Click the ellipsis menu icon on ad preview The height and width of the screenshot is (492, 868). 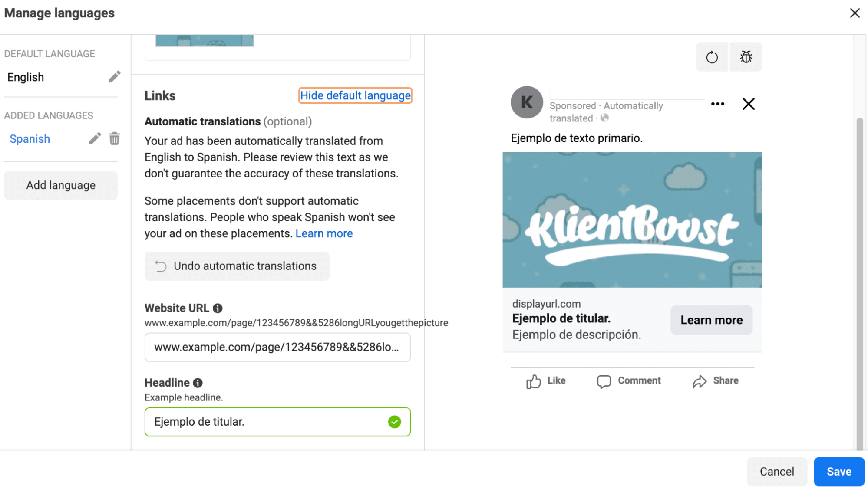coord(717,104)
